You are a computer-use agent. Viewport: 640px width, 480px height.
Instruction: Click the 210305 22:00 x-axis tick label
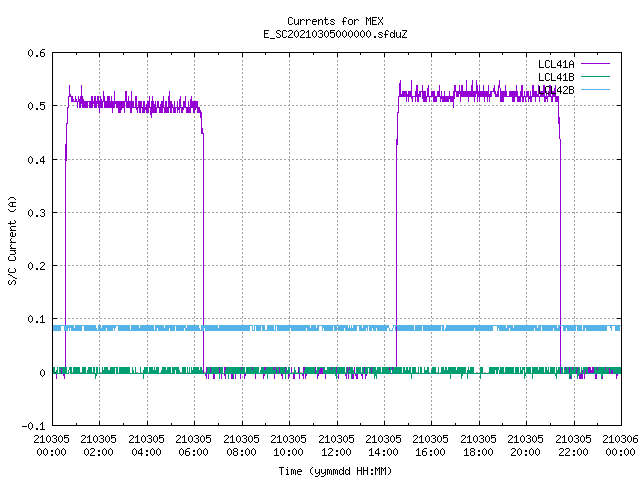pyautogui.click(x=573, y=446)
